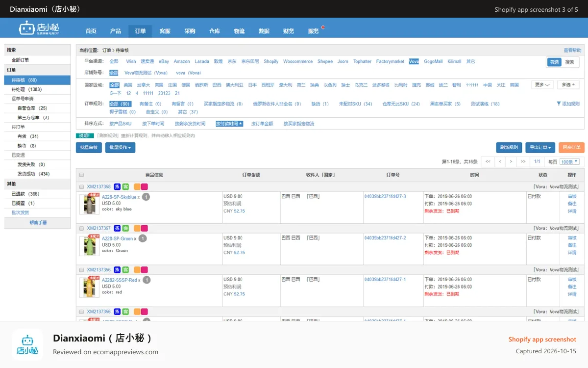Select 自营仓库 (25) in the sidebar
The height and width of the screenshot is (368, 588).
coord(37,108)
